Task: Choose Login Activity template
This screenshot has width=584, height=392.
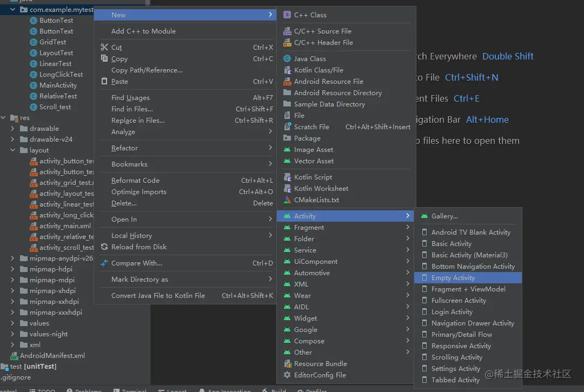Action: tap(468, 311)
